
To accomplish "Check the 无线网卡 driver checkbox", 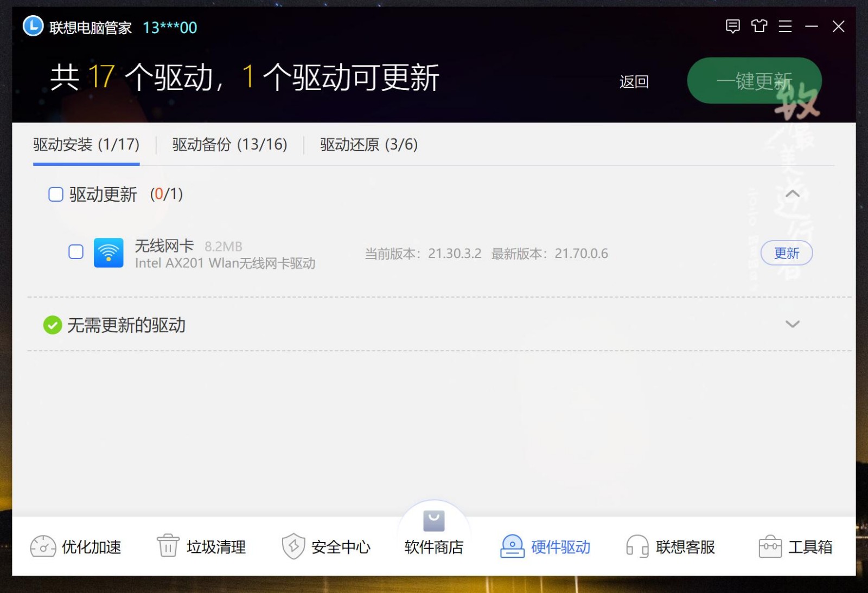I will click(76, 252).
